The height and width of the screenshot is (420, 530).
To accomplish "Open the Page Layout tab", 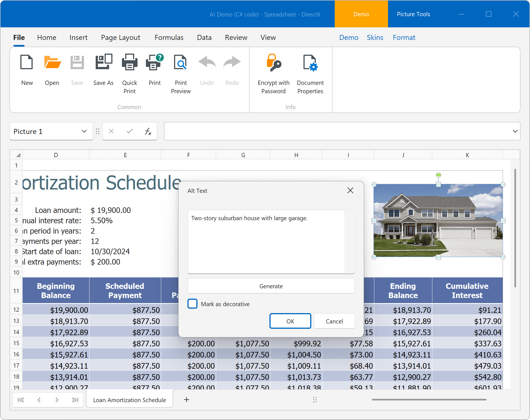I will (x=121, y=37).
